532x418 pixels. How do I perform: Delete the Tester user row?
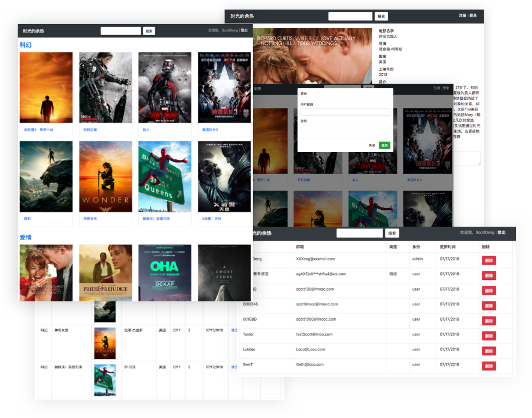click(x=489, y=336)
